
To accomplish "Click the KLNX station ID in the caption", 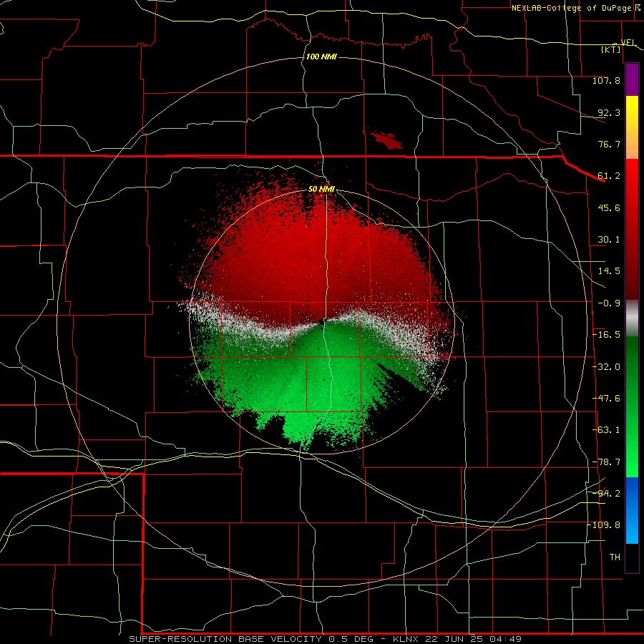I will (x=406, y=639).
